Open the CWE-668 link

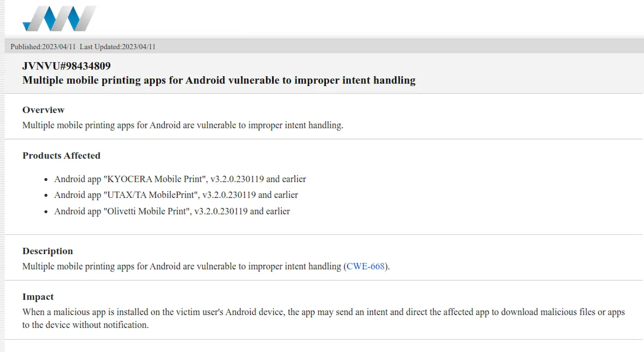coord(365,266)
